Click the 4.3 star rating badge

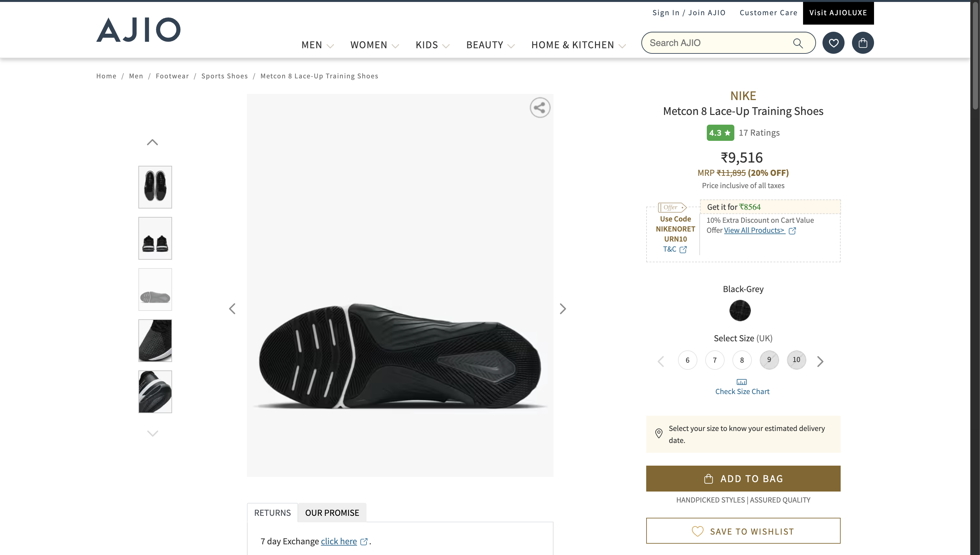(720, 133)
